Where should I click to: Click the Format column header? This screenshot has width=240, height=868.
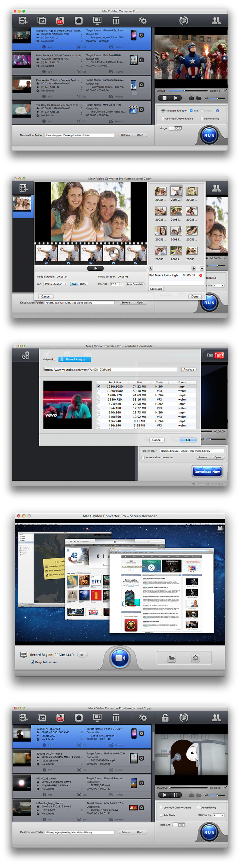click(182, 383)
